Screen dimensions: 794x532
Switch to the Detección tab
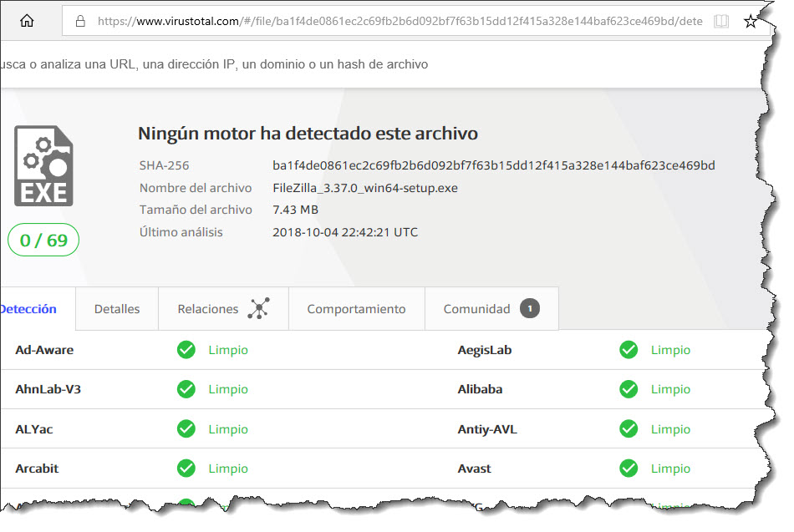pyautogui.click(x=38, y=309)
